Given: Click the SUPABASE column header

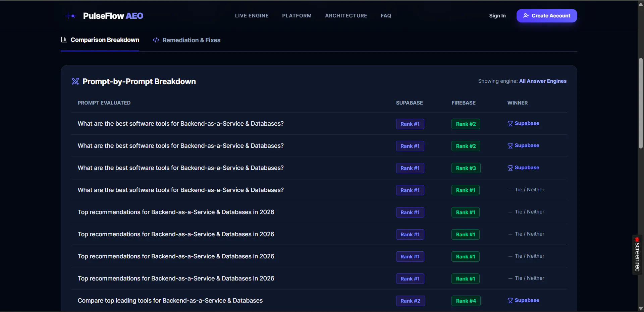Looking at the screenshot, I should pyautogui.click(x=409, y=103).
